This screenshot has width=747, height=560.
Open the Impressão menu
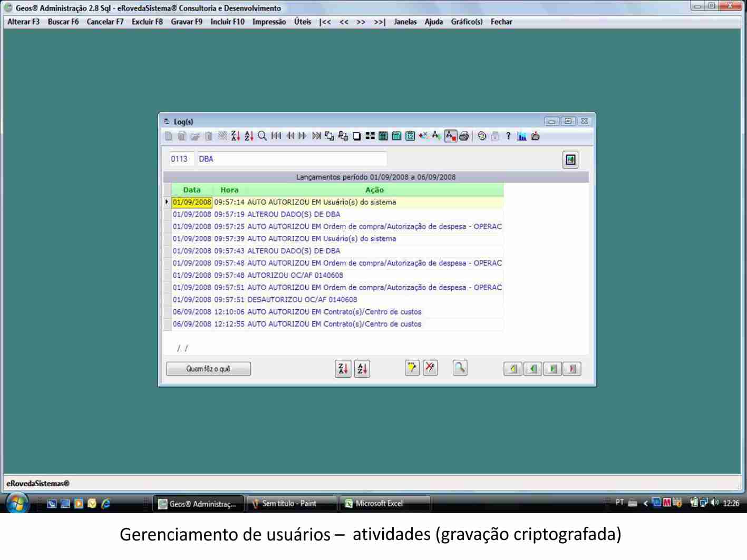pyautogui.click(x=269, y=22)
